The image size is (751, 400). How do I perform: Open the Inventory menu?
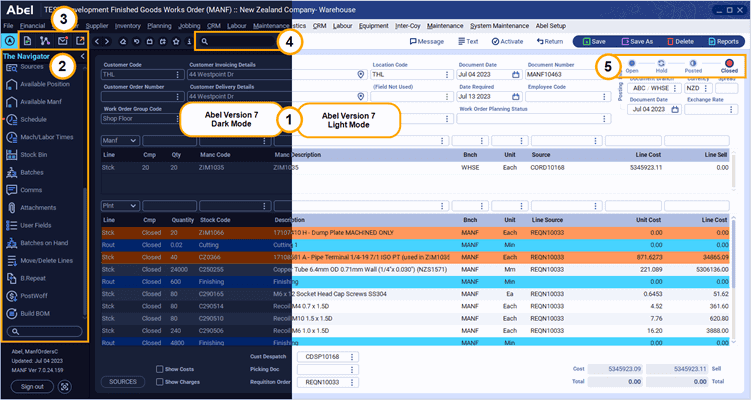point(127,25)
